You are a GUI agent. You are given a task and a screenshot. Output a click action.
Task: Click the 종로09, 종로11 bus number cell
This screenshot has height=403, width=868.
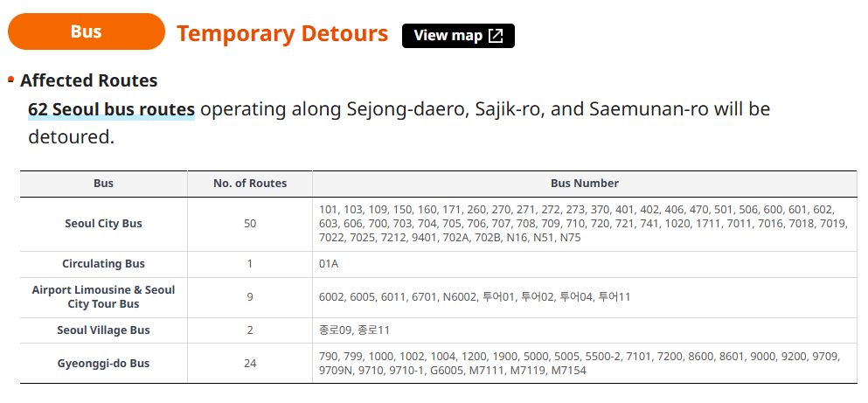click(x=354, y=330)
